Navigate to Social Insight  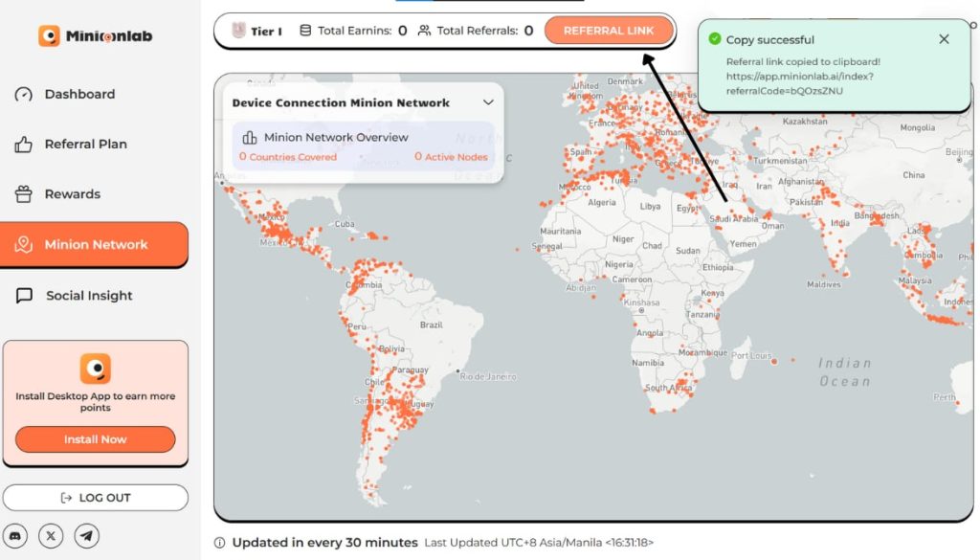point(89,296)
